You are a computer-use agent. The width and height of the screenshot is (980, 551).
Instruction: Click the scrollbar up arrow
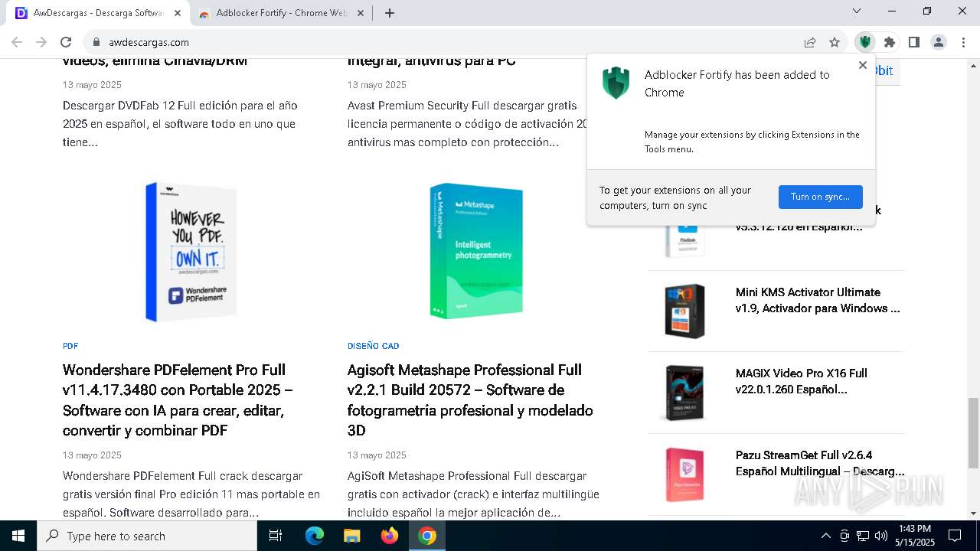[973, 65]
